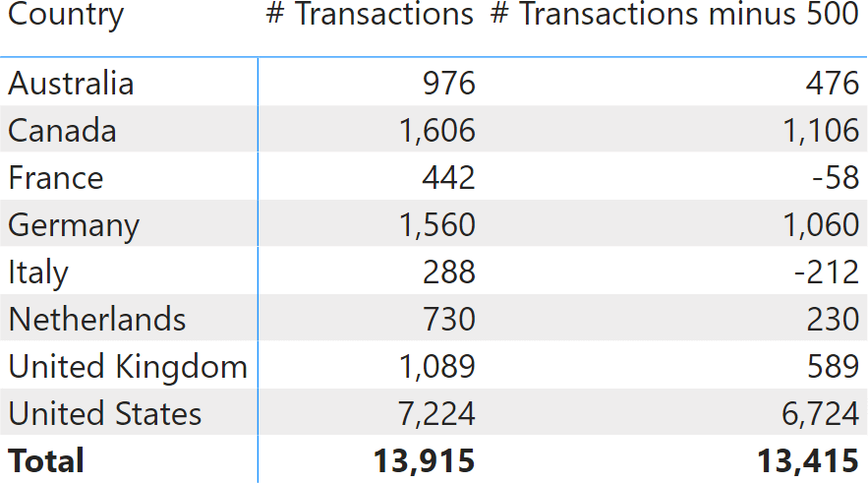Sort by the Country column header

[x=66, y=15]
